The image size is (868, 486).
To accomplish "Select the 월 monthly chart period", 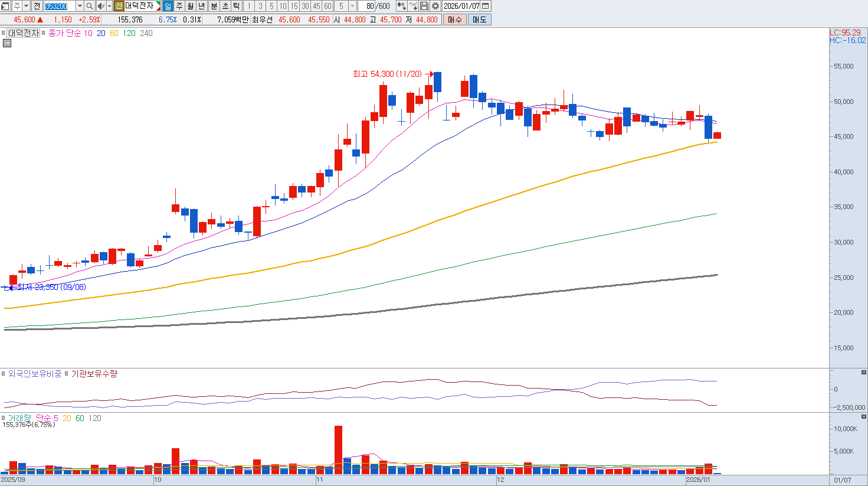I will (191, 6).
